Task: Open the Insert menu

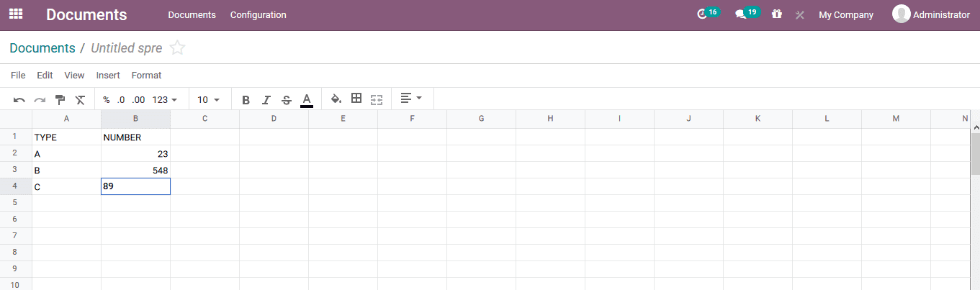Action: (x=108, y=76)
